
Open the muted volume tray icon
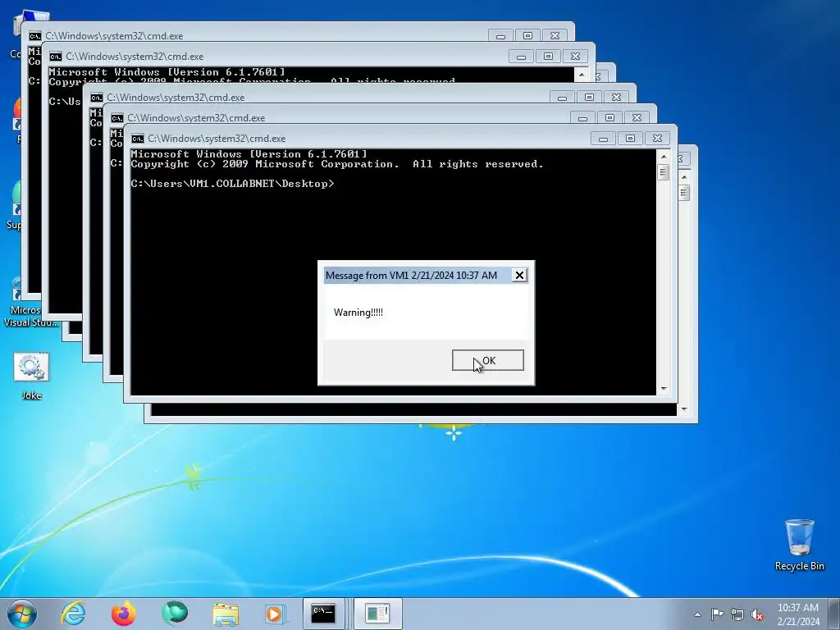coord(757,614)
